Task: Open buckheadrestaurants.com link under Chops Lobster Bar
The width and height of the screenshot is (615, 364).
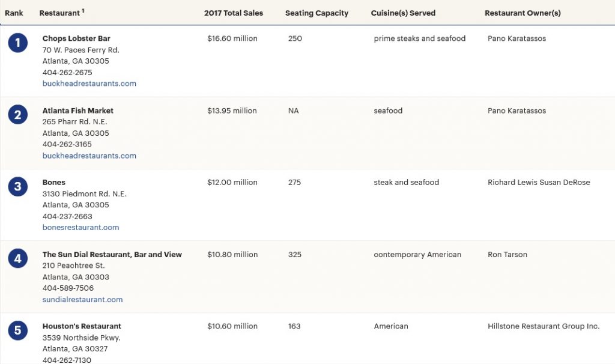Action: (89, 83)
